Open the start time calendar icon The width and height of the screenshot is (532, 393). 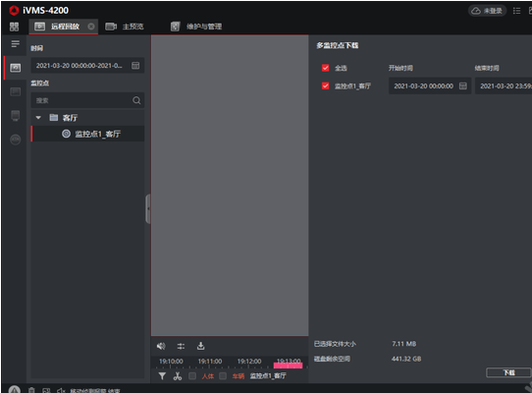(462, 85)
